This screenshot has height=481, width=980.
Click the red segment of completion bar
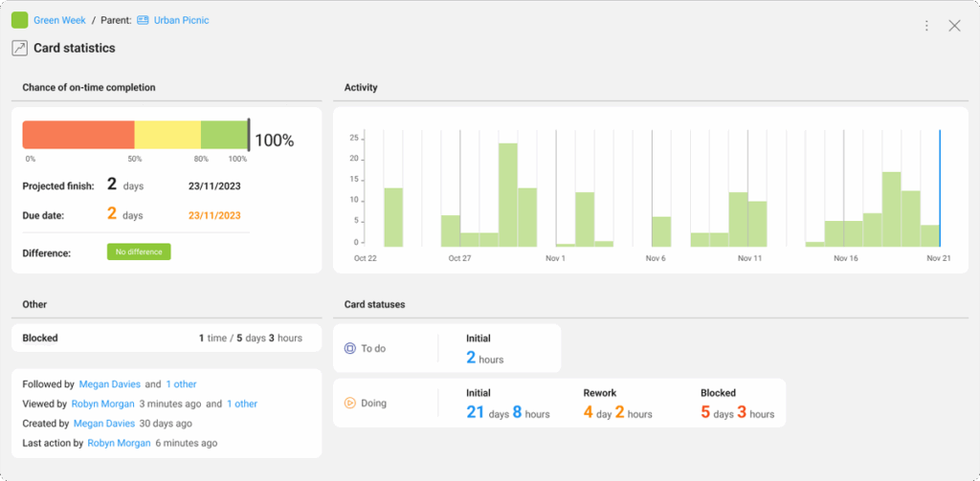78,135
